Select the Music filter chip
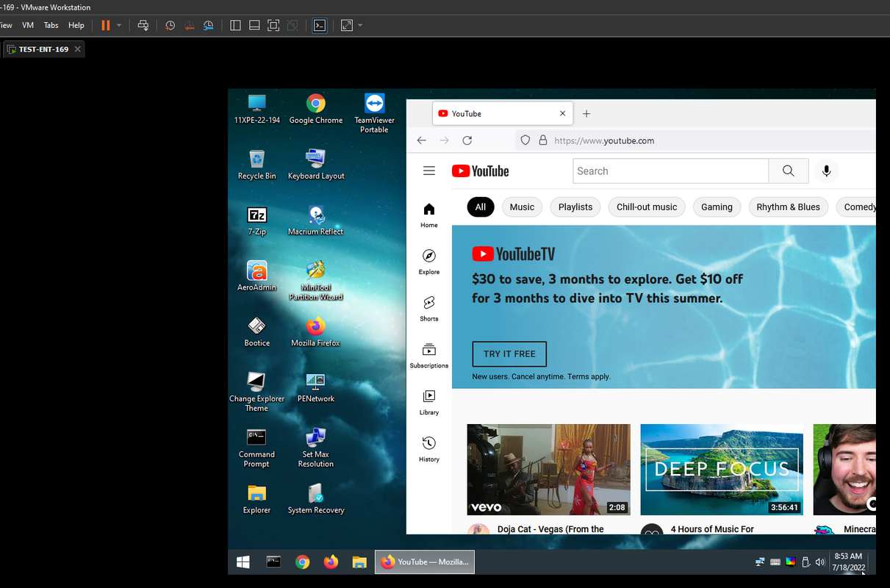 pos(522,207)
